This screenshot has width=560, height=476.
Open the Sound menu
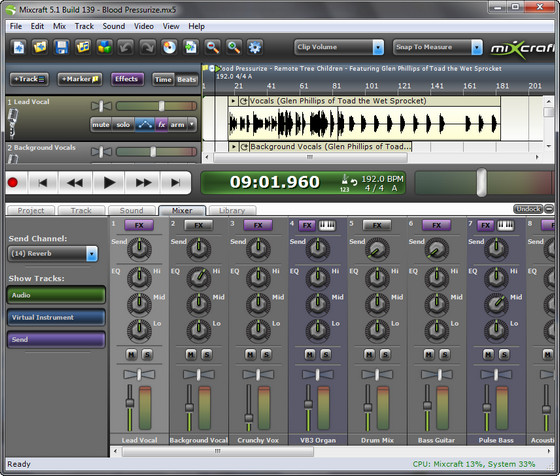coord(114,26)
